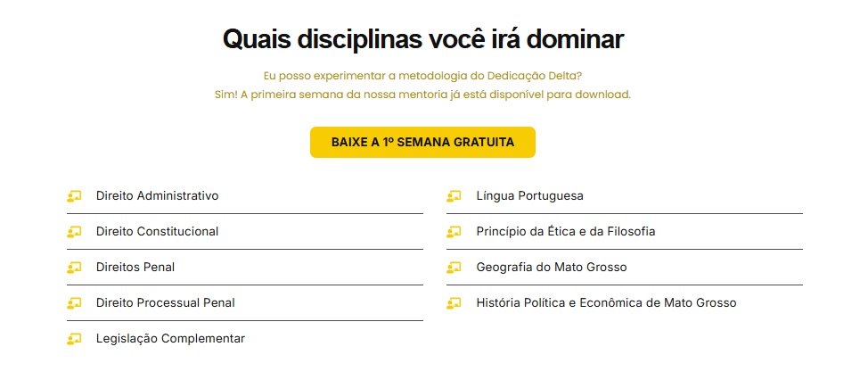Click the icon next to Direitos Penal
Screen dimensions: 868x388
[x=74, y=268]
